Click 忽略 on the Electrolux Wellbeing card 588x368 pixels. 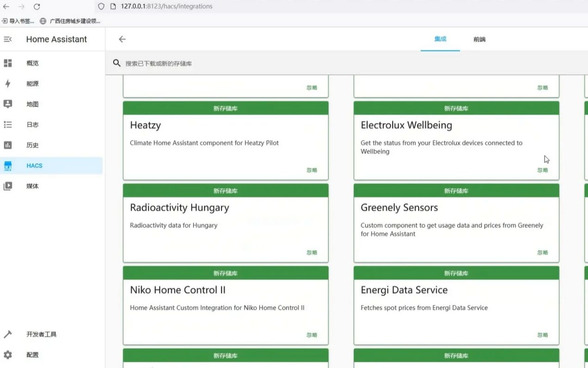coord(543,170)
